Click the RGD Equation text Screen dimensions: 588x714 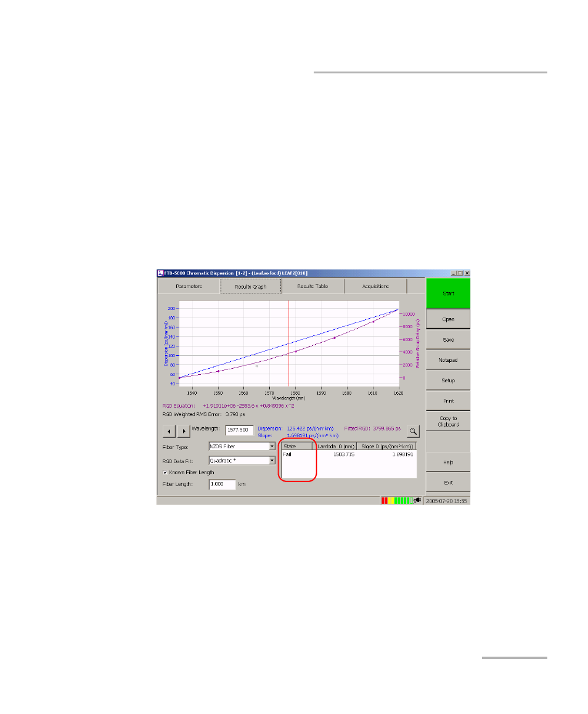[229, 406]
